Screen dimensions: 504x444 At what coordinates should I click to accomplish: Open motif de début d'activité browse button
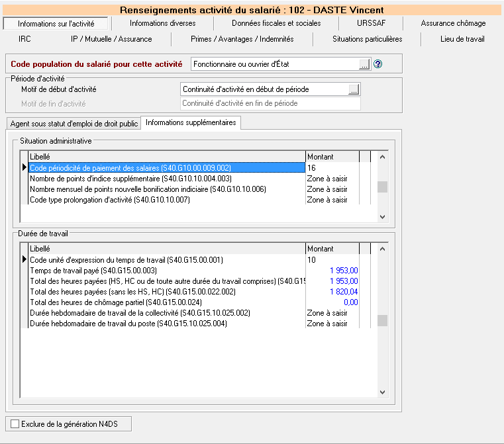click(x=354, y=89)
